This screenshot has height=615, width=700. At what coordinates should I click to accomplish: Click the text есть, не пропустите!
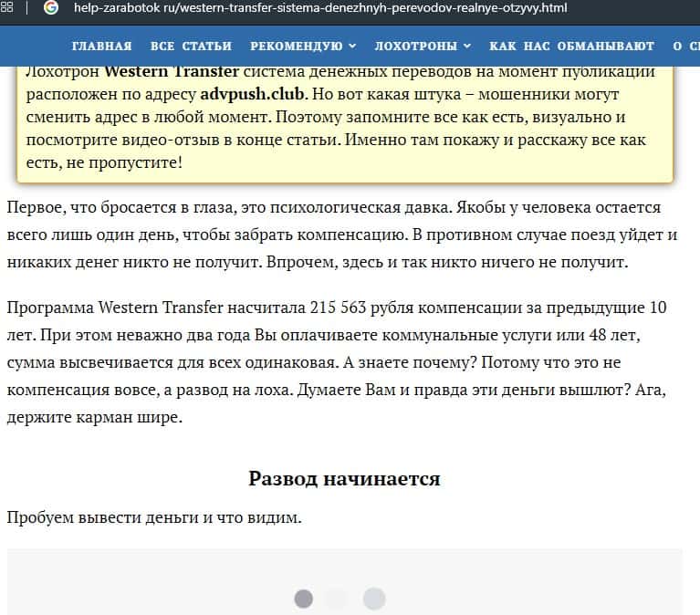104,162
